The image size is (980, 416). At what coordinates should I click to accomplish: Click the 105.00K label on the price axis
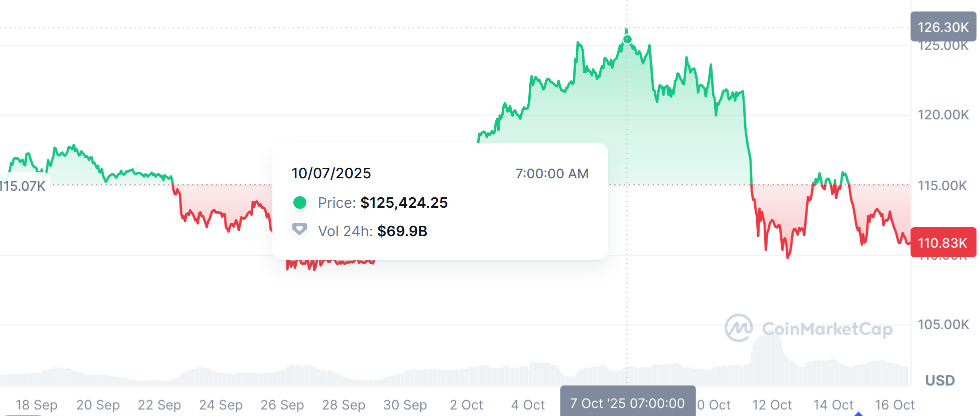[943, 325]
